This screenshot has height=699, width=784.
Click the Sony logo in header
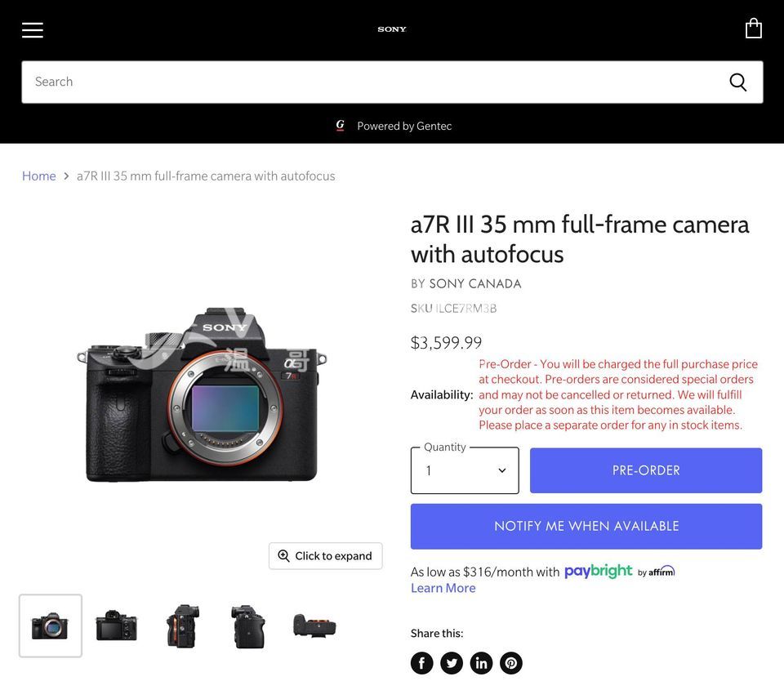392,29
